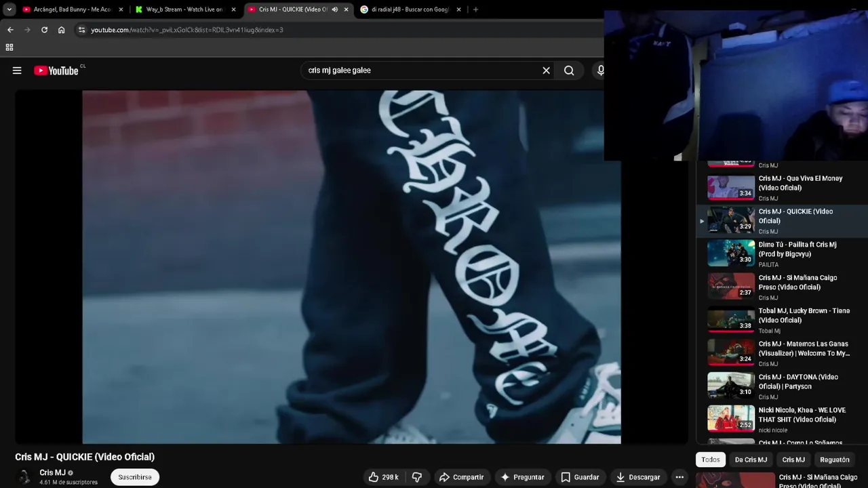Select the Reguetón filter chip
The width and height of the screenshot is (868, 488).
point(835,460)
